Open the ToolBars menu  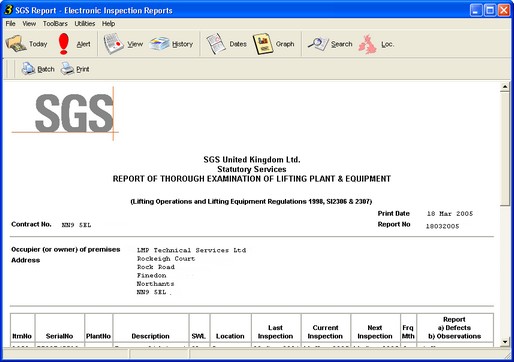(x=55, y=24)
